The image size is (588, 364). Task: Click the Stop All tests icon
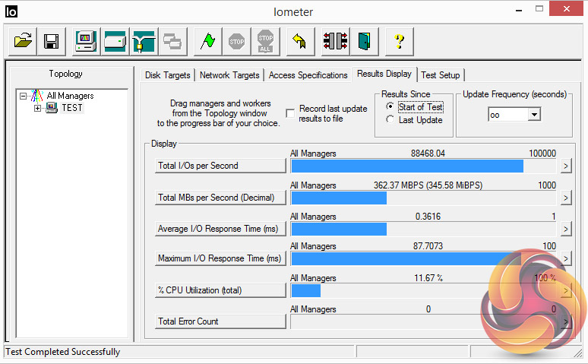click(265, 41)
